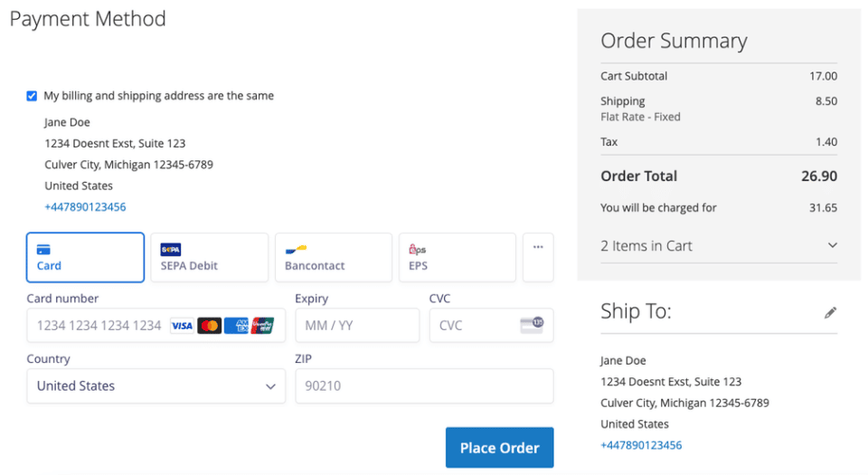Select the Card payment tab

tap(86, 257)
